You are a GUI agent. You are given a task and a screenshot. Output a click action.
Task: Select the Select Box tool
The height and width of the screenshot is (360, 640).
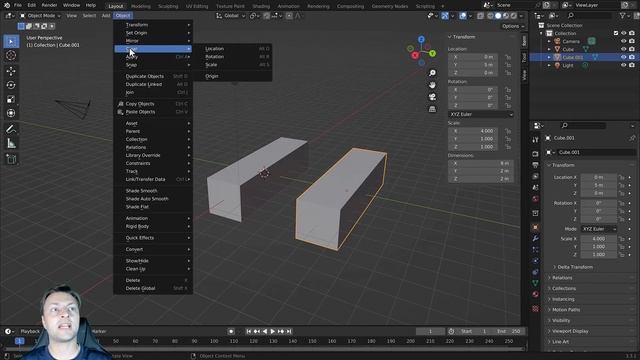pyautogui.click(x=11, y=41)
